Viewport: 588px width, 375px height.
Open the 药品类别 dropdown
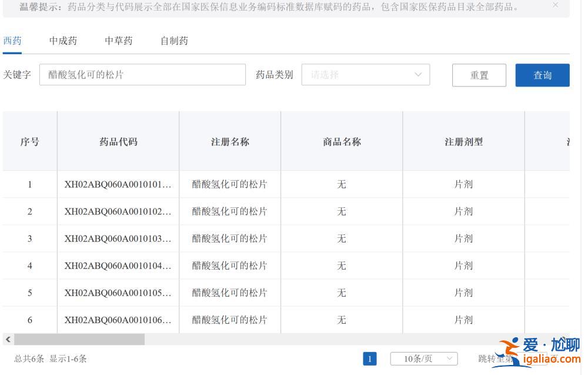point(365,75)
